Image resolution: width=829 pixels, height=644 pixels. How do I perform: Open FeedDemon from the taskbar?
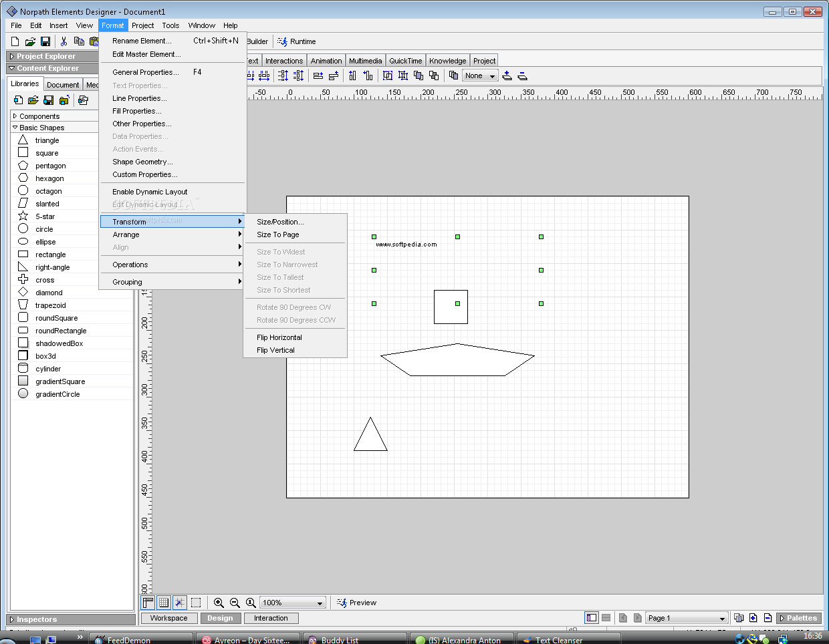tap(140, 639)
